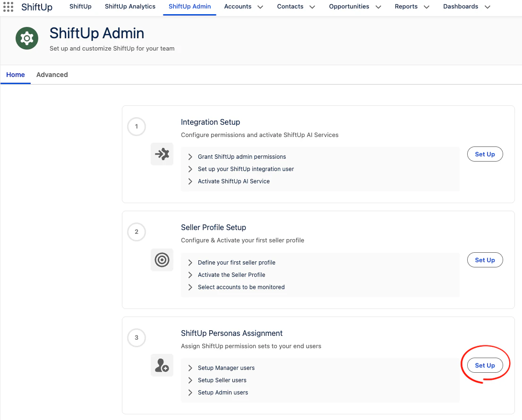Open the Reports dropdown chevron

[x=427, y=7]
